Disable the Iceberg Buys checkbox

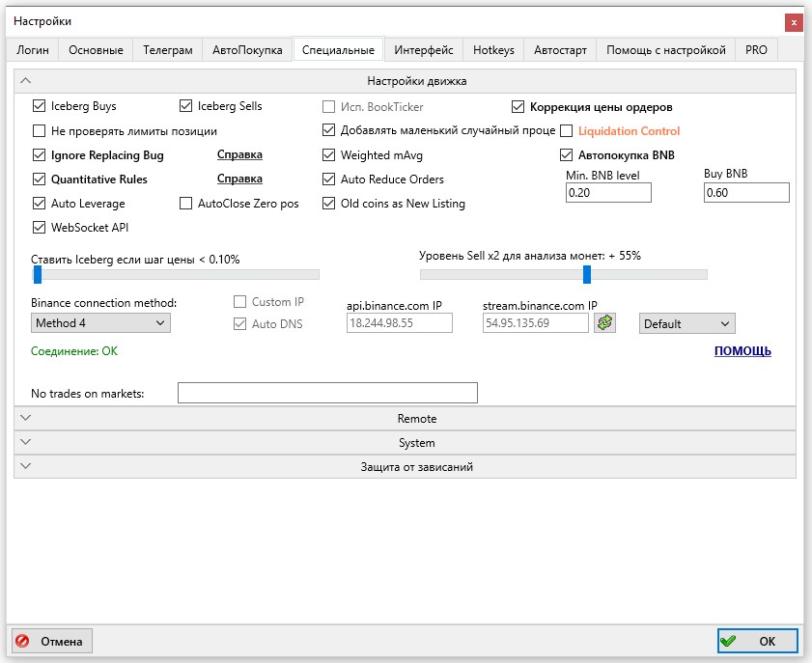(x=40, y=106)
